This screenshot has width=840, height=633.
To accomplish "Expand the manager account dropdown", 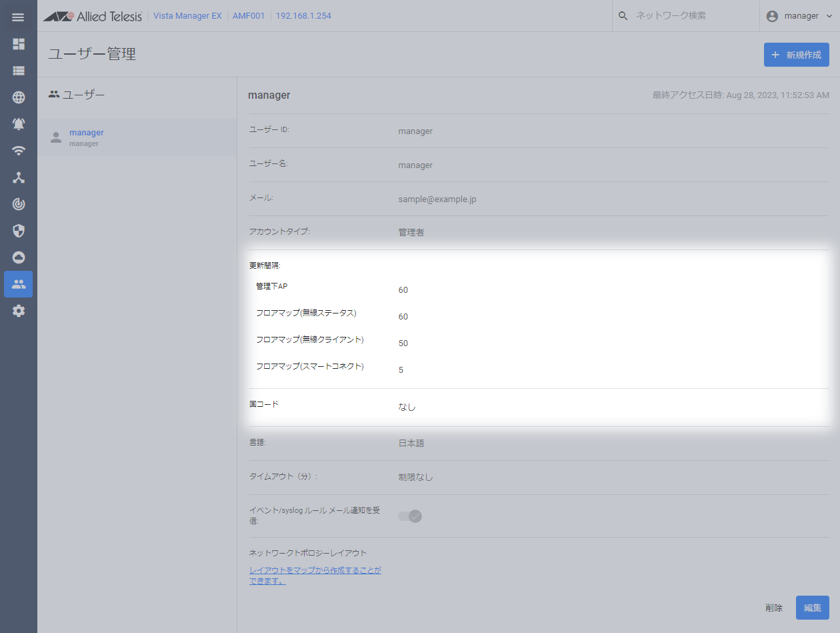I will (x=799, y=16).
